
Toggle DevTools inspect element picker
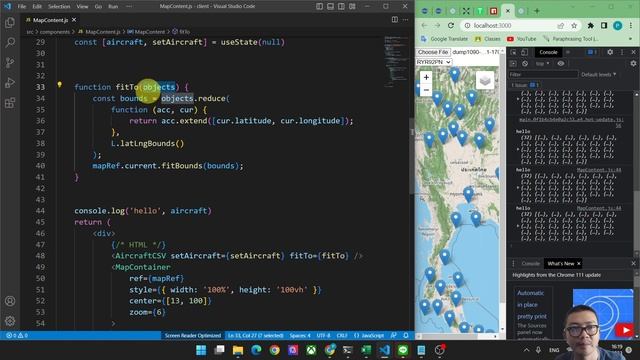coord(513,52)
